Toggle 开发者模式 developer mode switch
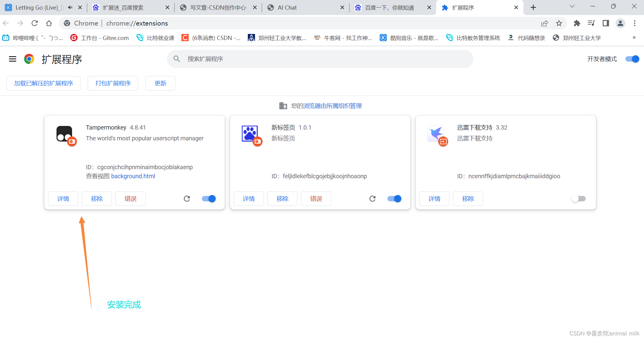Viewport: 644px width, 339px height. point(632,59)
